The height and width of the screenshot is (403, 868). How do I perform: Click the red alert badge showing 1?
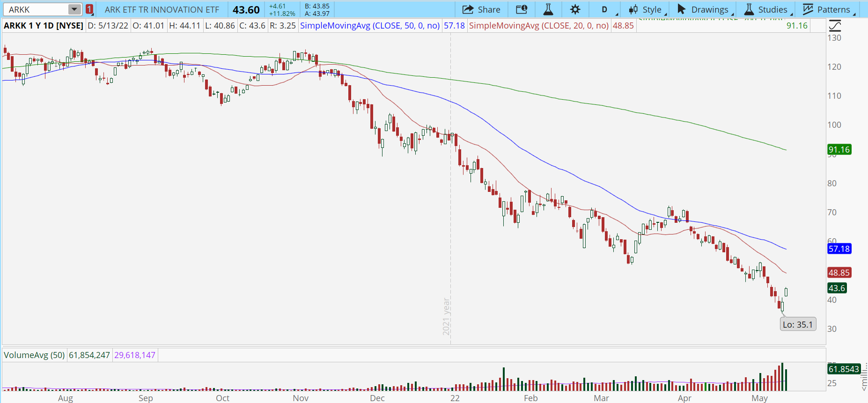point(89,9)
